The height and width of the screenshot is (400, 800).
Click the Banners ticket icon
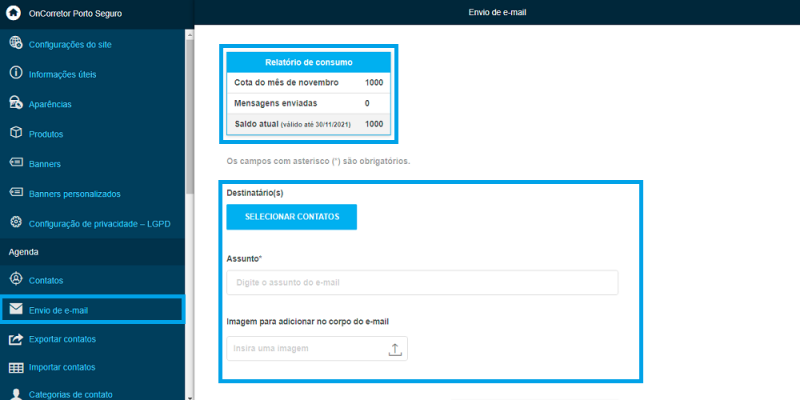click(16, 163)
